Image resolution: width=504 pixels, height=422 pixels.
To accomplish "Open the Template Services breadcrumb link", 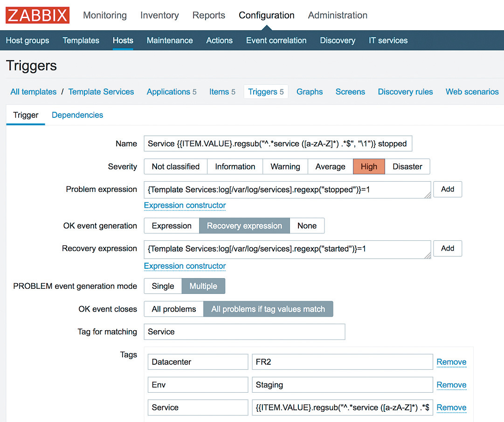I will click(x=101, y=92).
